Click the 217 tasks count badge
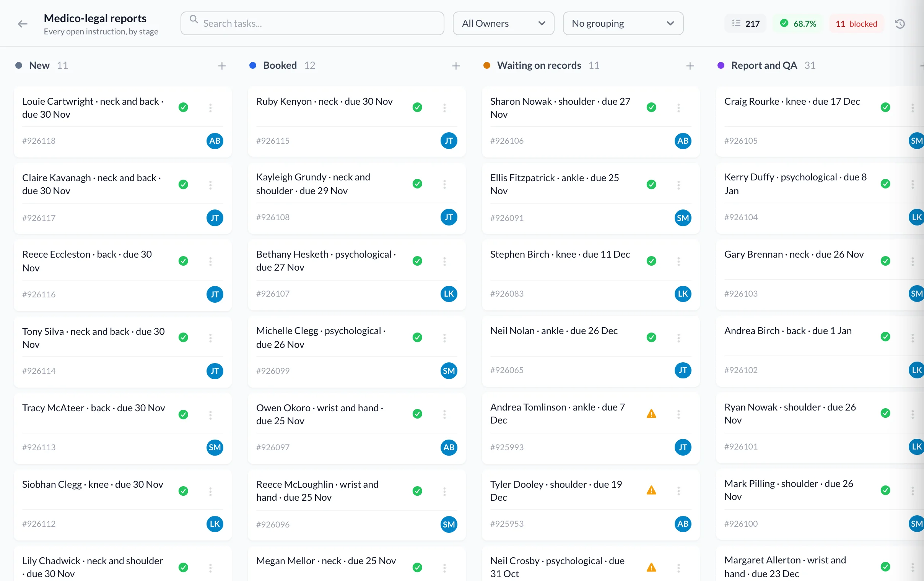924x581 pixels. pyautogui.click(x=745, y=24)
